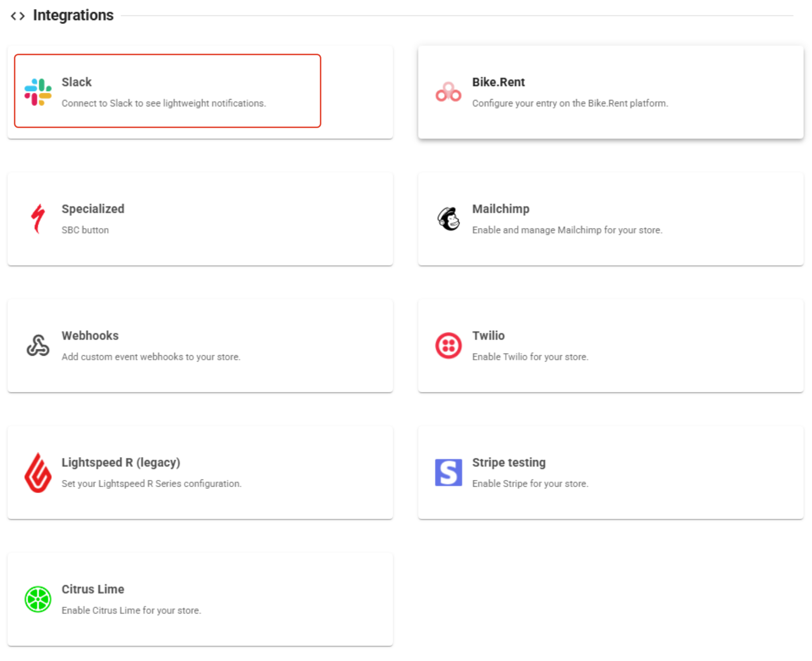This screenshot has height=661, width=812.
Task: Click the red Twilio logo icon
Action: coord(448,346)
